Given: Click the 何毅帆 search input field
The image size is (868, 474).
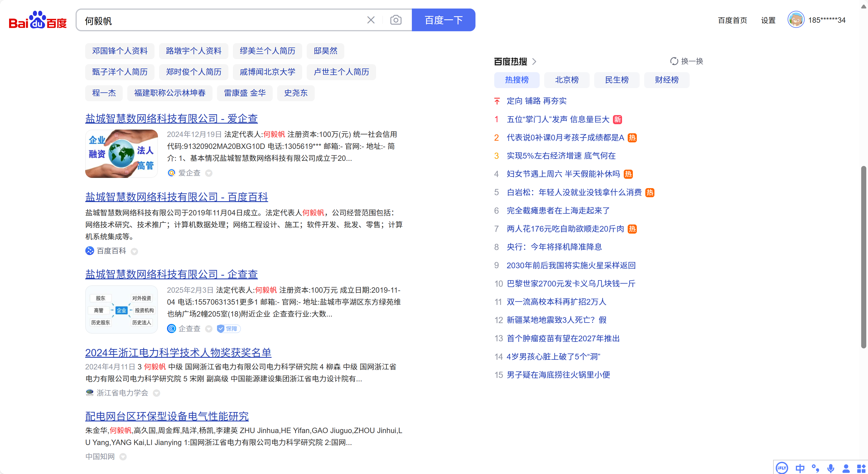Looking at the screenshot, I should pos(219,20).
